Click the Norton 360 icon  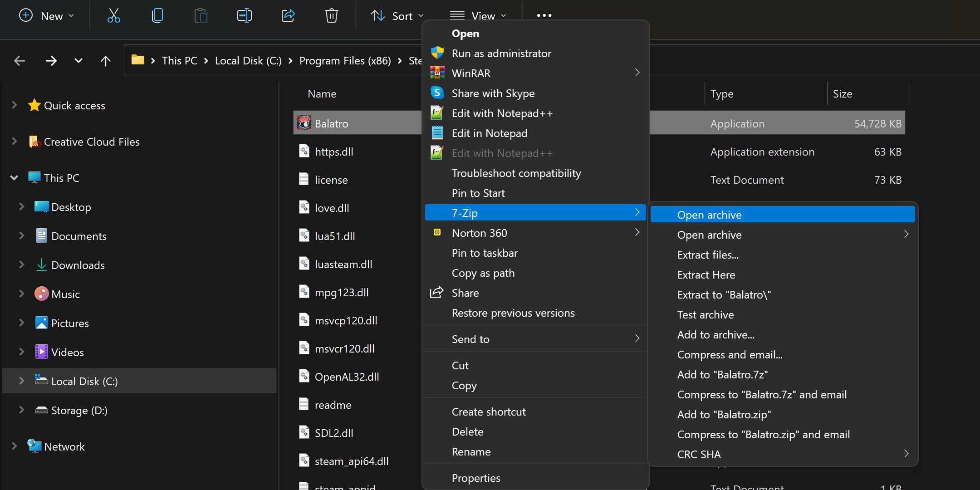437,232
